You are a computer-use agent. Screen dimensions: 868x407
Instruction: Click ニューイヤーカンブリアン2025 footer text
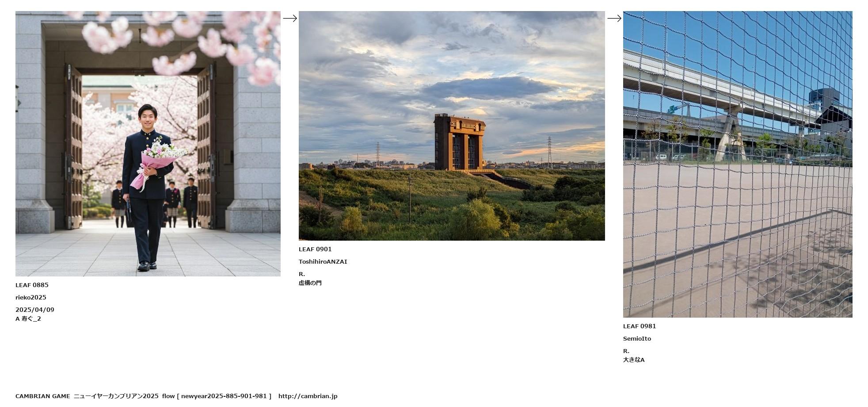click(116, 396)
